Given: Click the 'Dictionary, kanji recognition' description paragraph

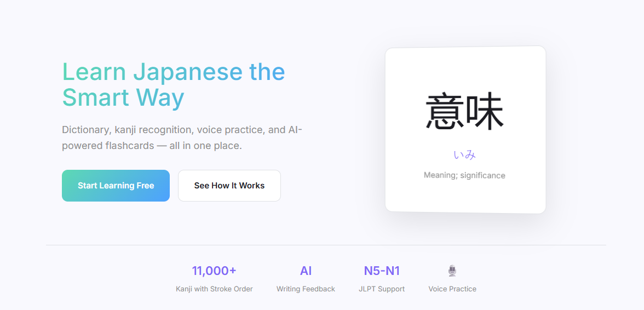Looking at the screenshot, I should (x=182, y=137).
